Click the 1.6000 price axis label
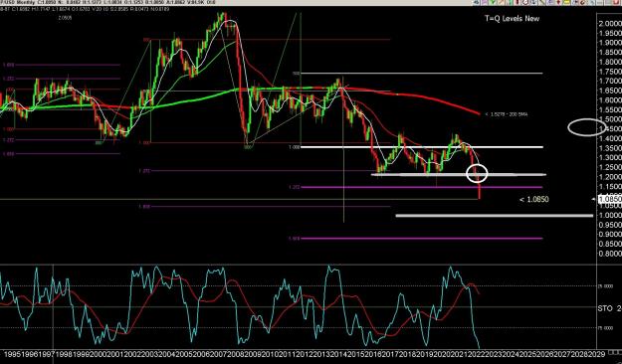Image resolution: width=622 pixels, height=364 pixels. 610,100
